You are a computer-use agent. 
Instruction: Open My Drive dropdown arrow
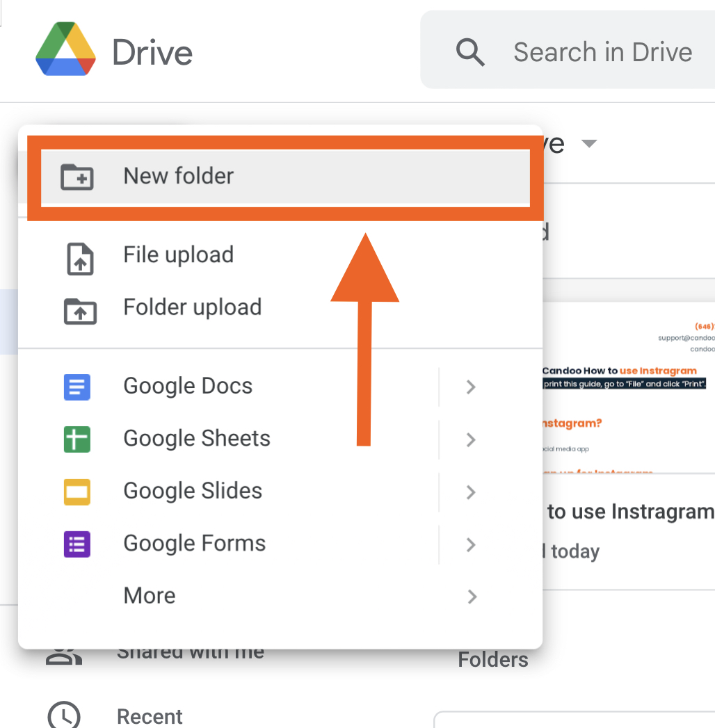[x=589, y=143]
